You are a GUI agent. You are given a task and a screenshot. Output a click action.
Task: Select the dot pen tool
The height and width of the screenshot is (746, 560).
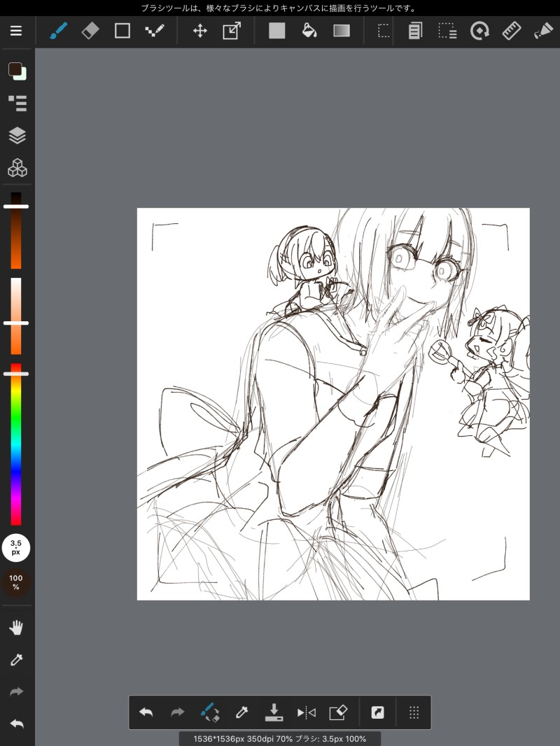pyautogui.click(x=155, y=31)
